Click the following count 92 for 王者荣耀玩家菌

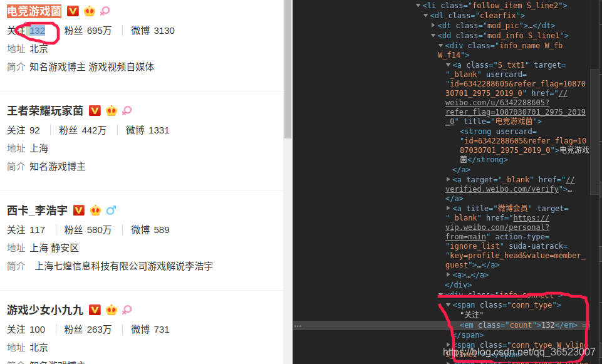[x=34, y=130]
